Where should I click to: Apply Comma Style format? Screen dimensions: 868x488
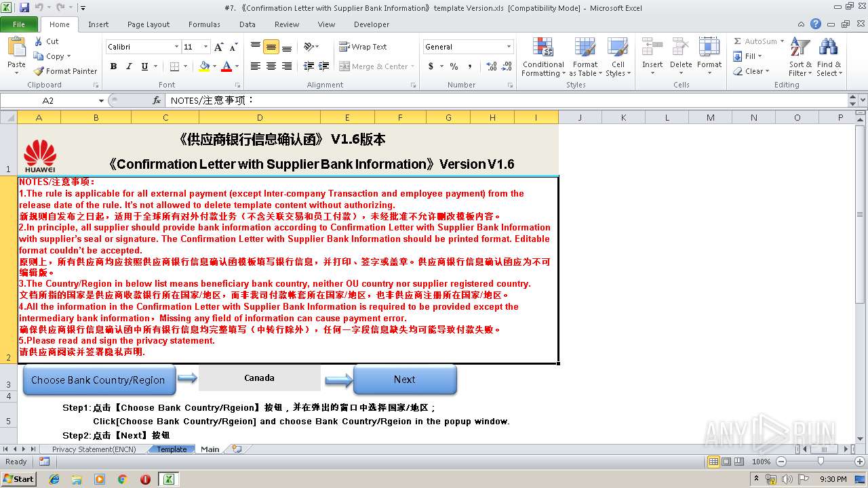pyautogui.click(x=470, y=66)
